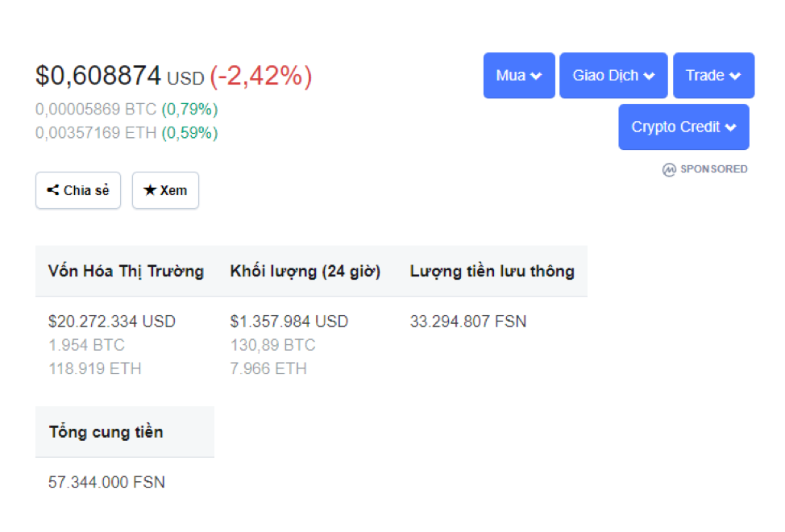Click the green (0,79%) BTC change
The width and height of the screenshot is (785, 532).
coord(189,109)
